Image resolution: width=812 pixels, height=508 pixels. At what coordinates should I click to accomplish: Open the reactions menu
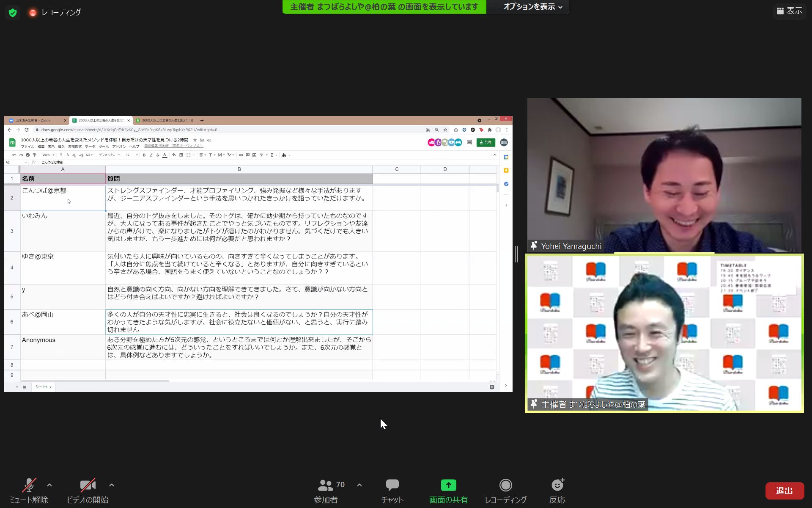pyautogui.click(x=557, y=485)
